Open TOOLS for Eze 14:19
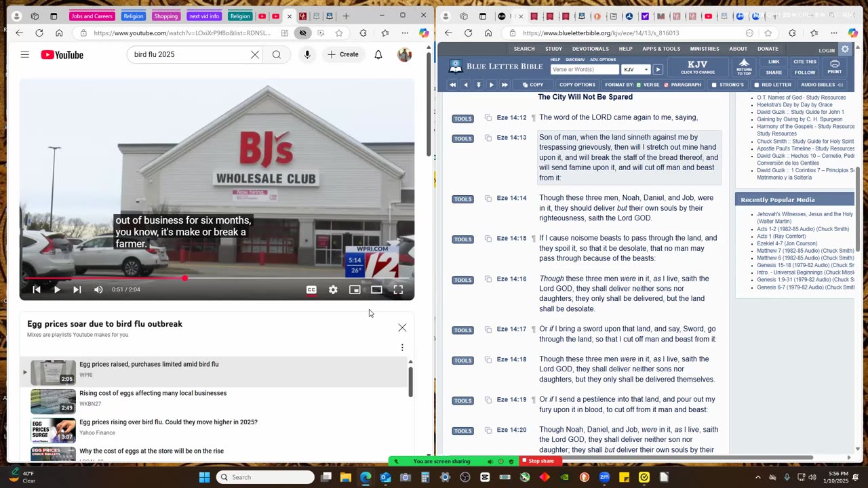868x488 pixels. point(462,401)
